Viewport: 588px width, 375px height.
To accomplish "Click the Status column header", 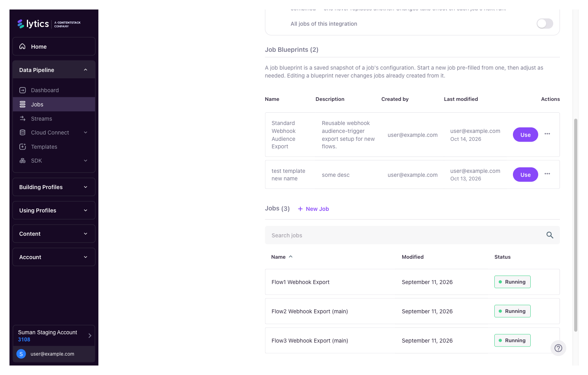I will click(x=502, y=257).
